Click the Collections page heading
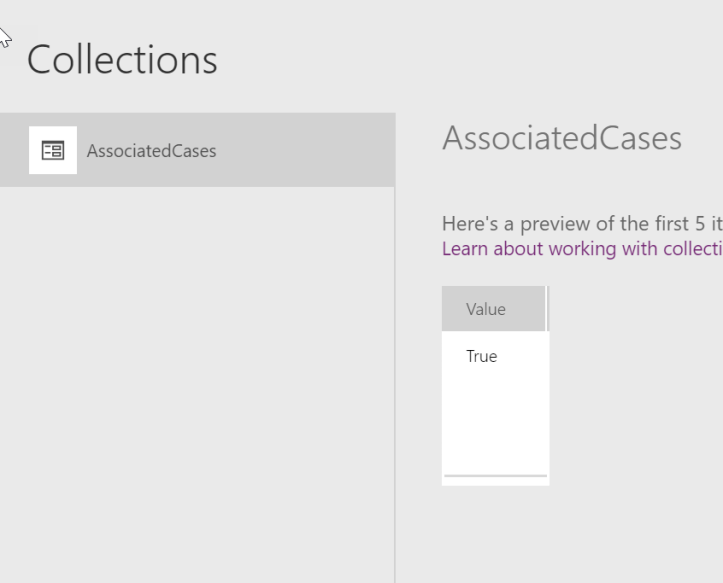The image size is (723, 583). click(122, 60)
